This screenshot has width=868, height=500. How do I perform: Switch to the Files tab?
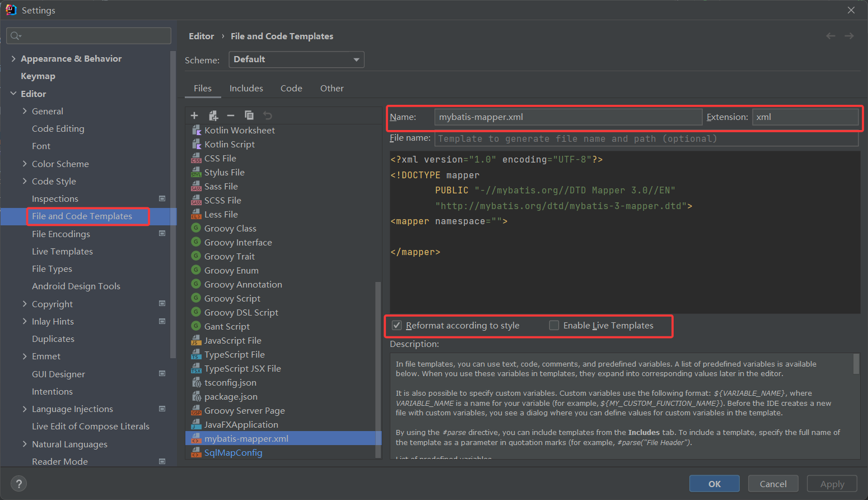[203, 89]
